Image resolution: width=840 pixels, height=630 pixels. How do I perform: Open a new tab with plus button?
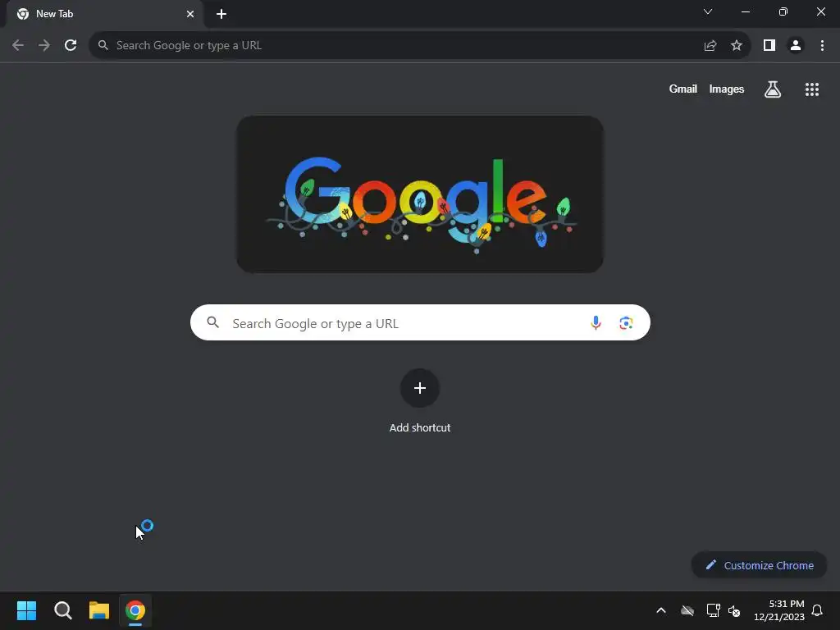[x=221, y=14]
